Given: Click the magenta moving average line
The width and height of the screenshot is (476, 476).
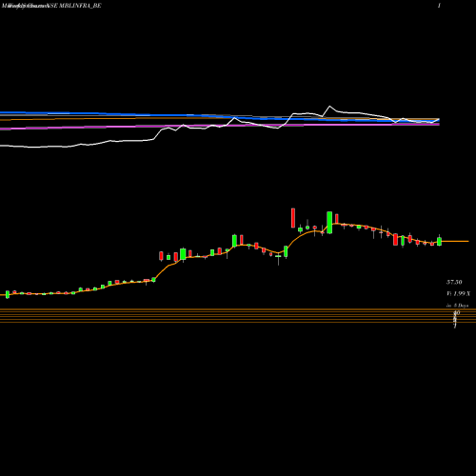Looking at the screenshot, I should (220, 127).
